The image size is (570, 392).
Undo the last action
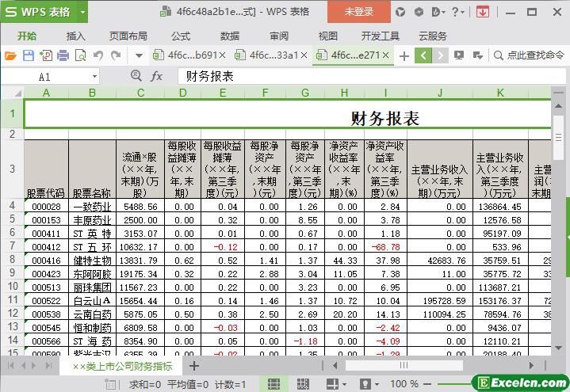(98, 55)
